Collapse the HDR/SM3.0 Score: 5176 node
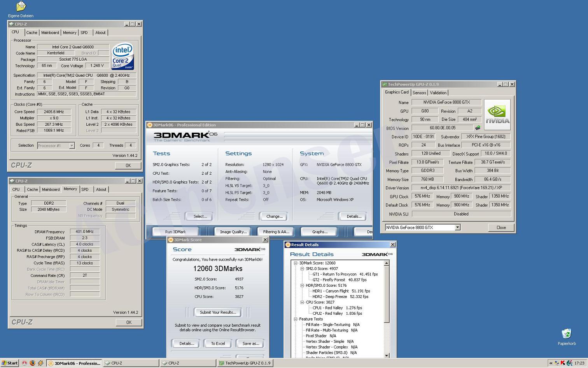This screenshot has width=588, height=368. (302, 285)
